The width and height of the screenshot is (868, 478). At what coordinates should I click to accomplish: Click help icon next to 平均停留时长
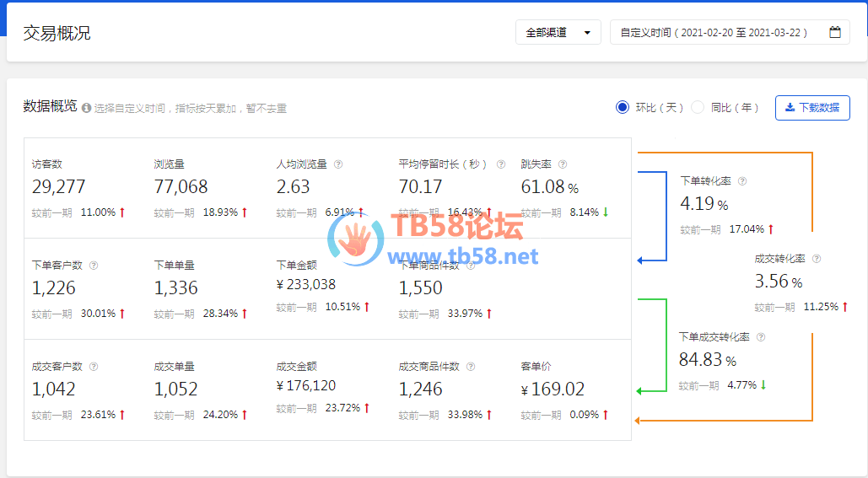(x=501, y=164)
